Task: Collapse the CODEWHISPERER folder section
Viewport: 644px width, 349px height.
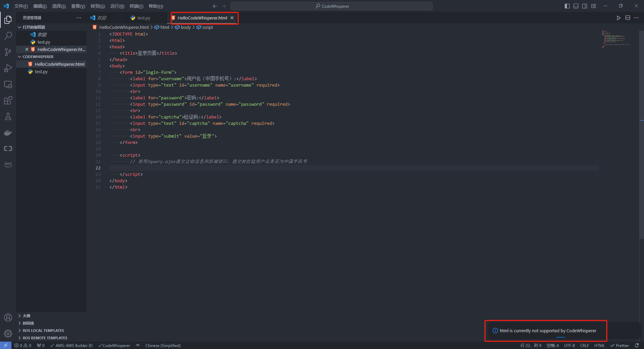Action: point(51,57)
